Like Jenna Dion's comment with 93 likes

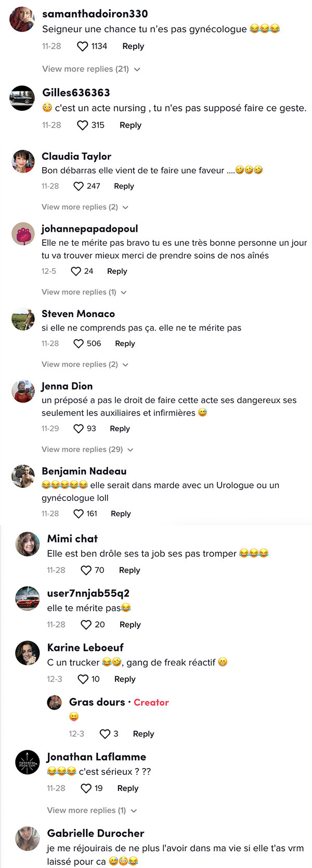click(x=79, y=429)
